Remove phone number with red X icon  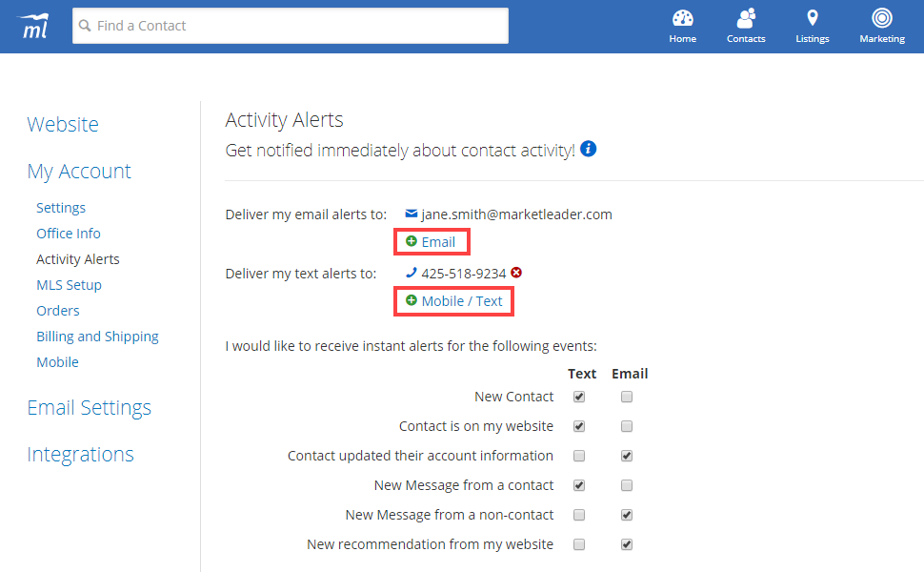(516, 273)
